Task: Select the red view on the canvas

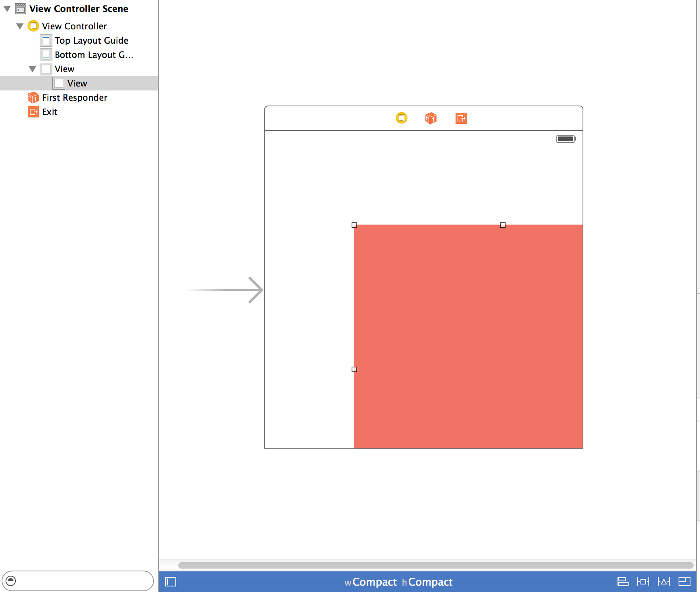Action: tap(468, 337)
